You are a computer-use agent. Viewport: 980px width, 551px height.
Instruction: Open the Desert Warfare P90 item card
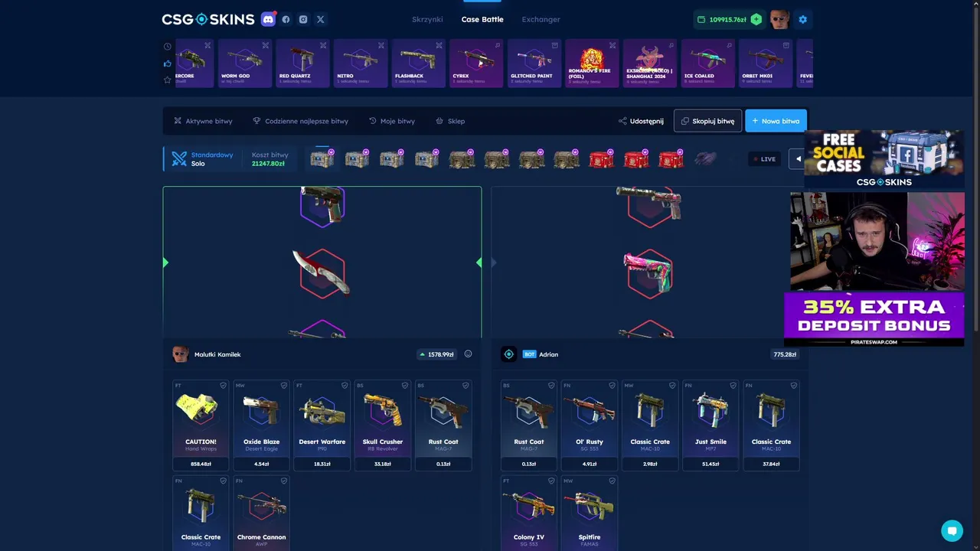pos(322,425)
